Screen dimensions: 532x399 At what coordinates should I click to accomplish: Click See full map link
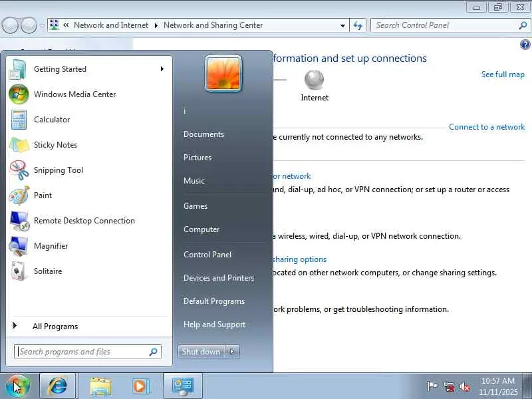[x=503, y=74]
